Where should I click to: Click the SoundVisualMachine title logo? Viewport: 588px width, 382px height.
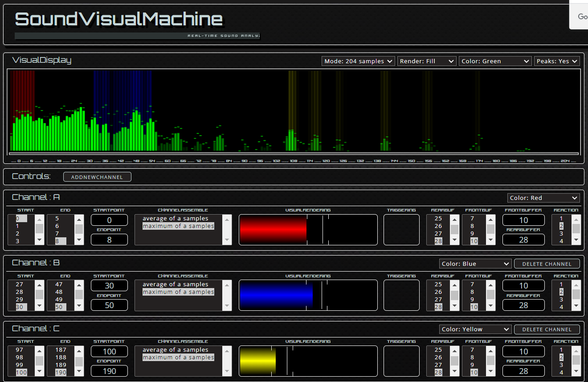coord(119,20)
